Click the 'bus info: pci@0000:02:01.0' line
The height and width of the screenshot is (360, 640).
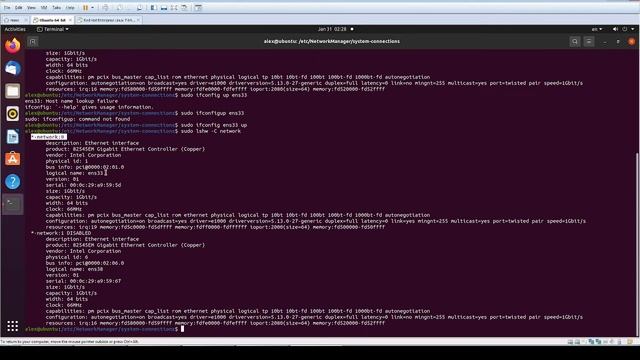click(x=85, y=167)
